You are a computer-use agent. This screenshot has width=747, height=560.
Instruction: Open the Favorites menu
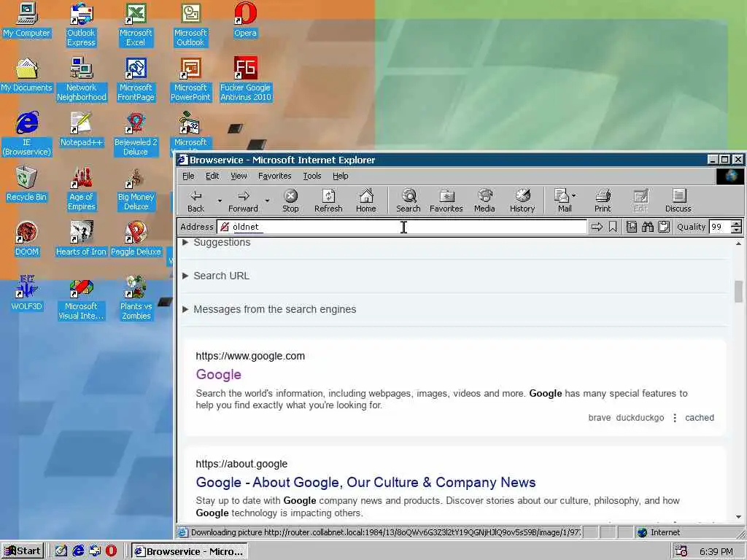(x=274, y=176)
